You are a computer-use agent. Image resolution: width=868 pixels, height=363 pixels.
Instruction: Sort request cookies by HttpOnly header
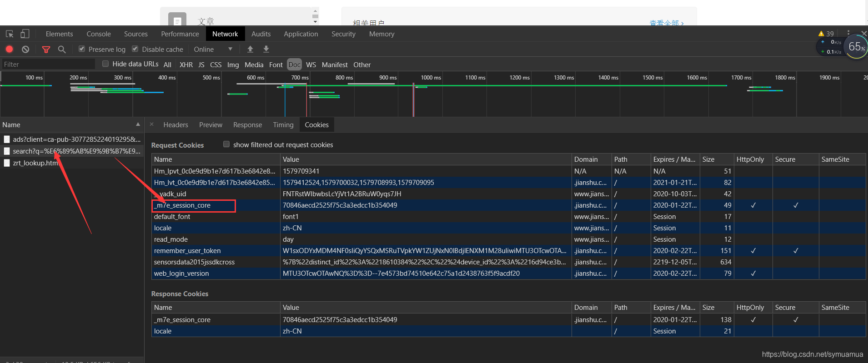click(753, 159)
